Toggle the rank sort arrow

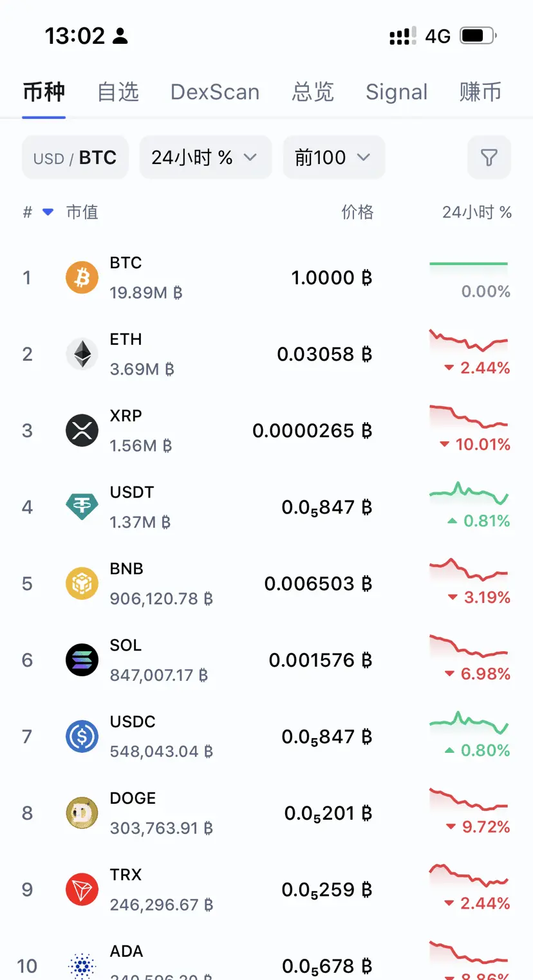coord(48,212)
